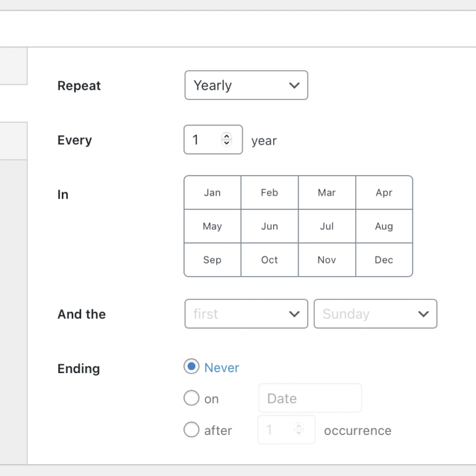Viewport: 476px width, 476px height.
Task: Select Never for the Ending option
Action: click(192, 367)
